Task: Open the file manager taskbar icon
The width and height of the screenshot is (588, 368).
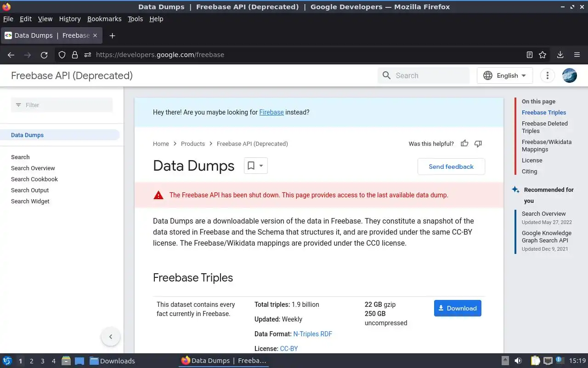Action: (66, 361)
